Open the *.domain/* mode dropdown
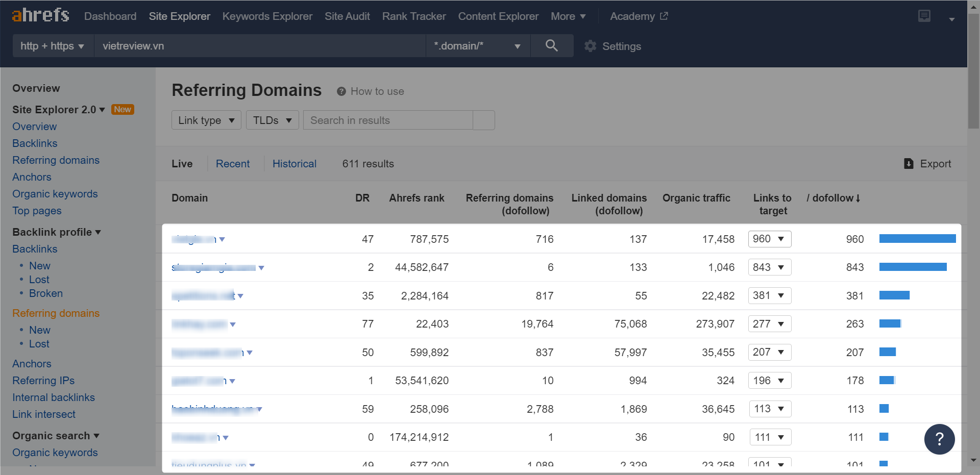 (478, 46)
